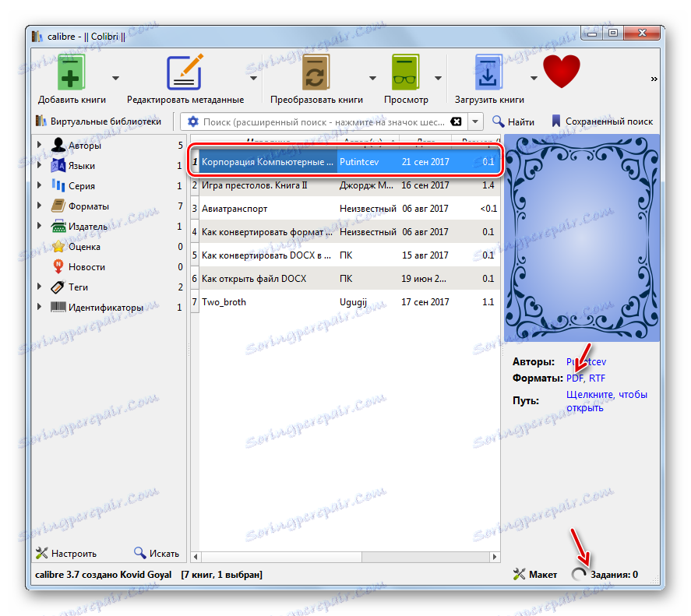Click date cell '16 сен 2017'

click(425, 185)
